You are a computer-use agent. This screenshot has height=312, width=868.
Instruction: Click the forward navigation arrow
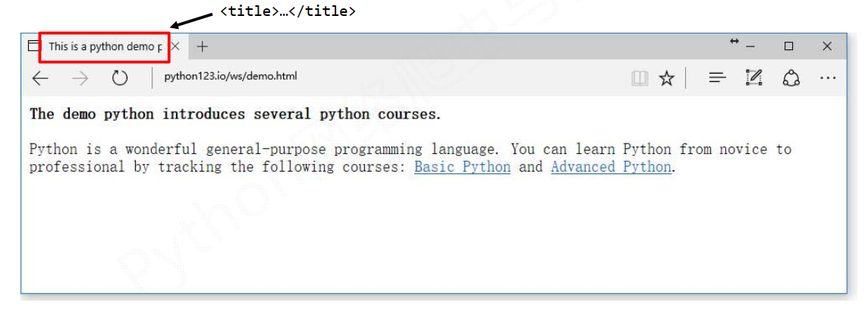click(80, 79)
